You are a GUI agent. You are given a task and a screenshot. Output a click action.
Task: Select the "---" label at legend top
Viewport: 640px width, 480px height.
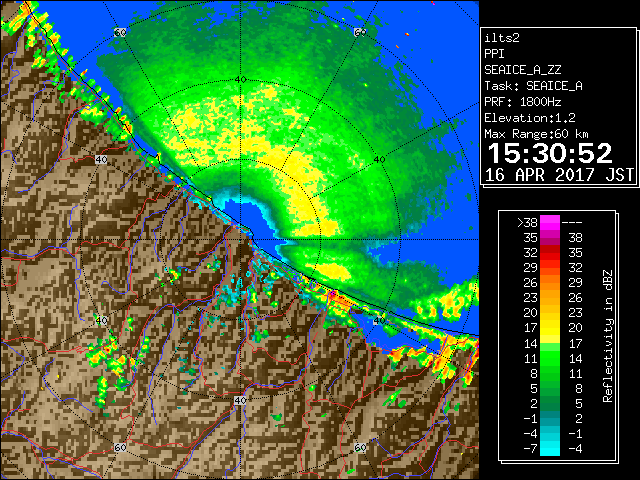pos(572,222)
